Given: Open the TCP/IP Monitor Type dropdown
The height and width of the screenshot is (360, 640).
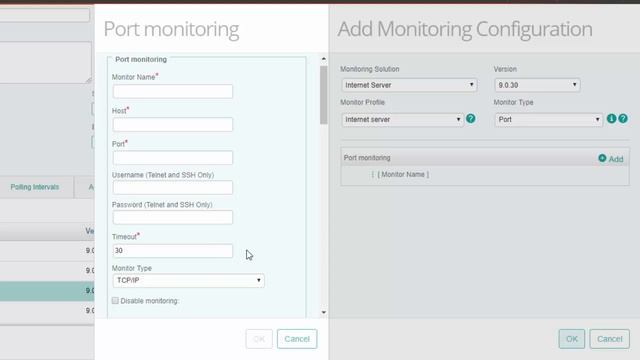Looking at the screenshot, I should [188, 280].
